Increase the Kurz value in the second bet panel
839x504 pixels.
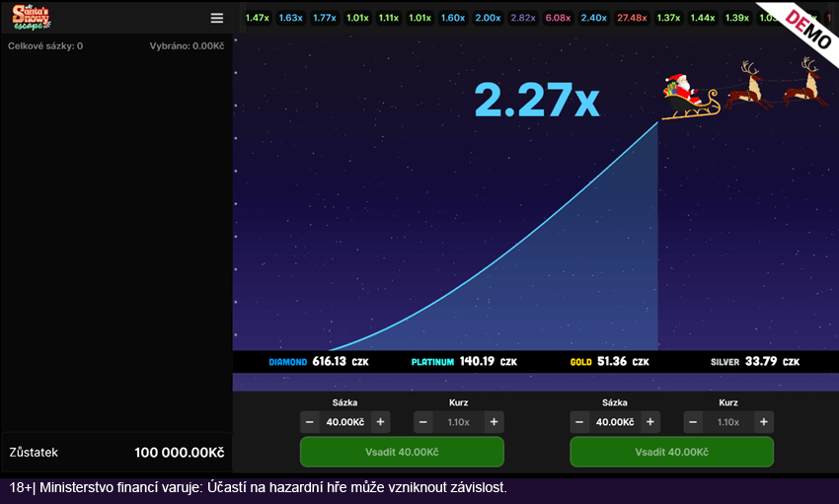[x=764, y=422]
